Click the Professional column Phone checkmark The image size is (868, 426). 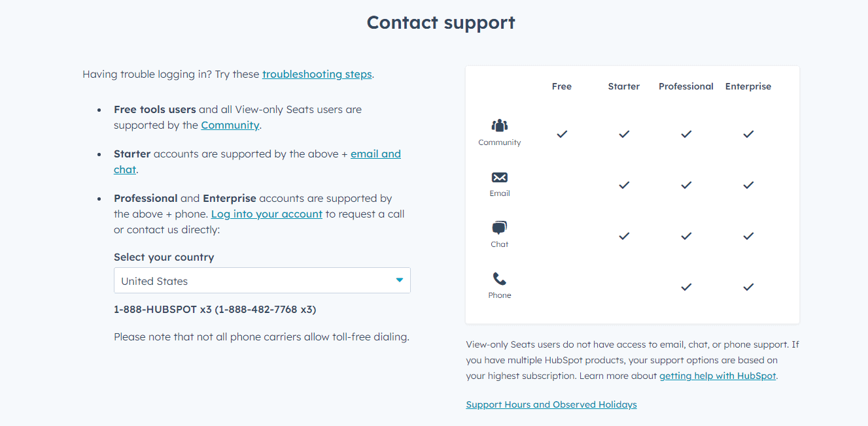686,287
